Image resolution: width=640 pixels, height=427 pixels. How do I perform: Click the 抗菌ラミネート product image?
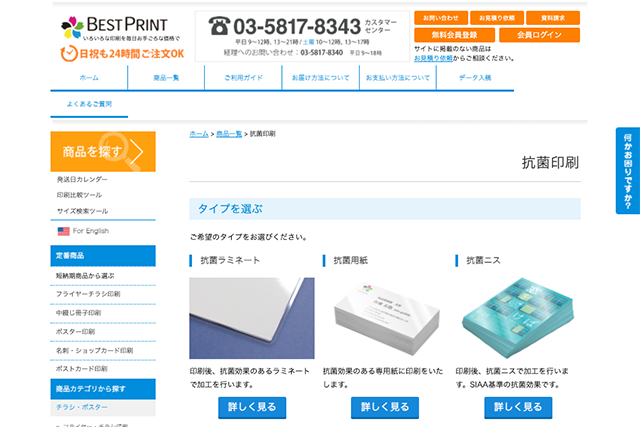point(252,318)
